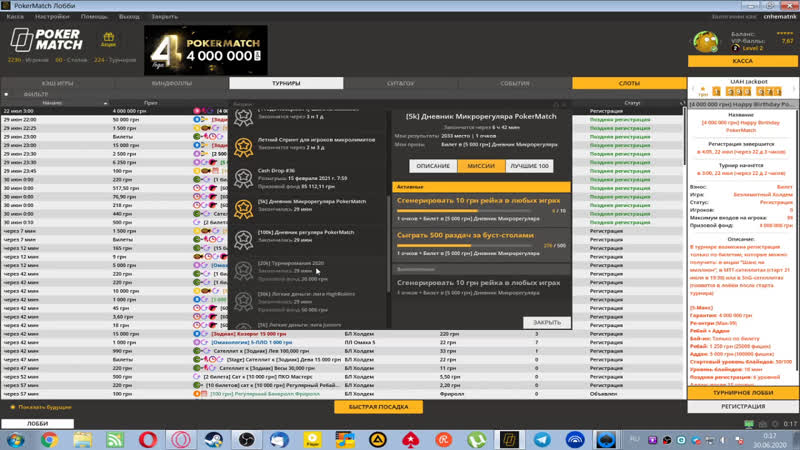Click the 500 раздач progress bar
Screen dimensions: 800x450
point(464,245)
